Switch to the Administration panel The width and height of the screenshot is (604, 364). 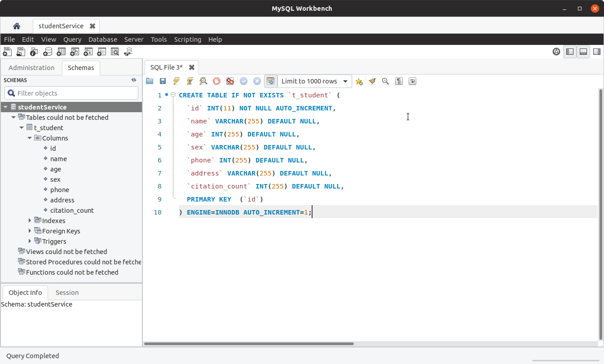pyautogui.click(x=31, y=67)
